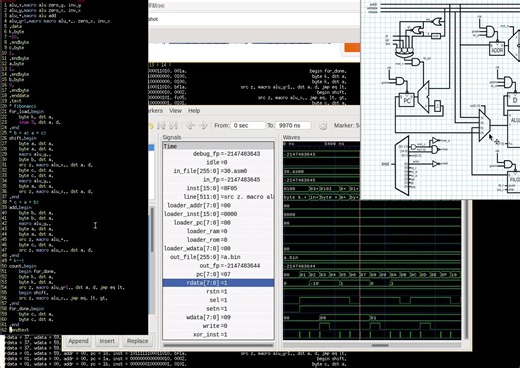Viewport: 520px width, 368px height.
Task: Click the add.begin line in editor
Action: pyautogui.click(x=20, y=207)
